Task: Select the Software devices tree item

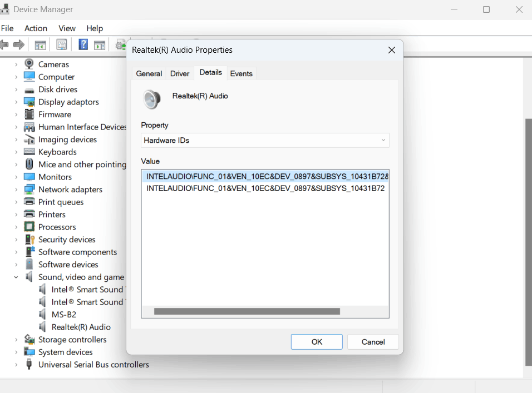Action: (x=68, y=265)
